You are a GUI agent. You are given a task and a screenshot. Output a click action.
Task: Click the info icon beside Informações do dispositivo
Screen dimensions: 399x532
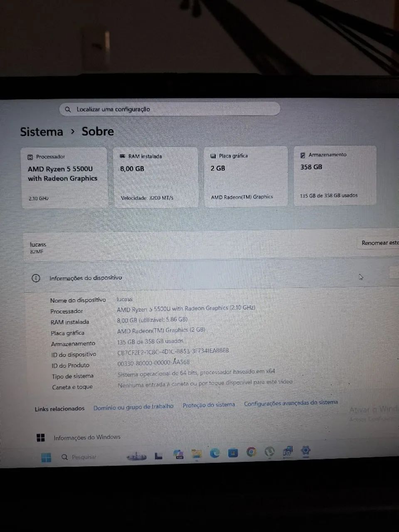coord(36,278)
